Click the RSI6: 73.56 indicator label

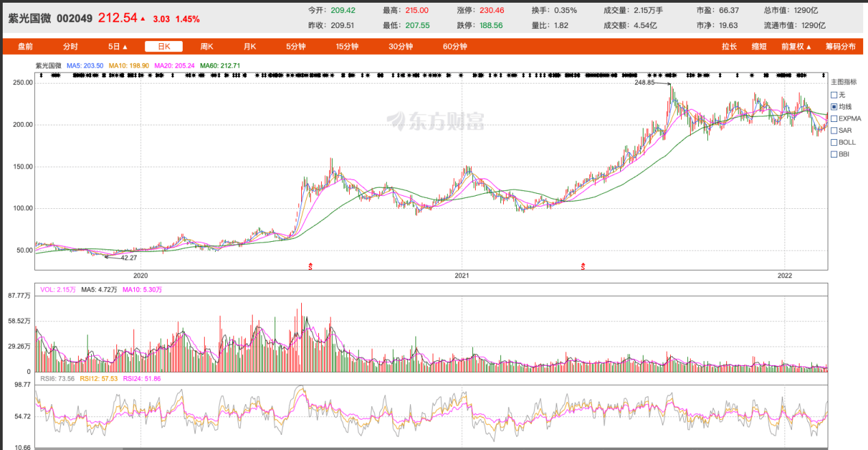tap(58, 378)
